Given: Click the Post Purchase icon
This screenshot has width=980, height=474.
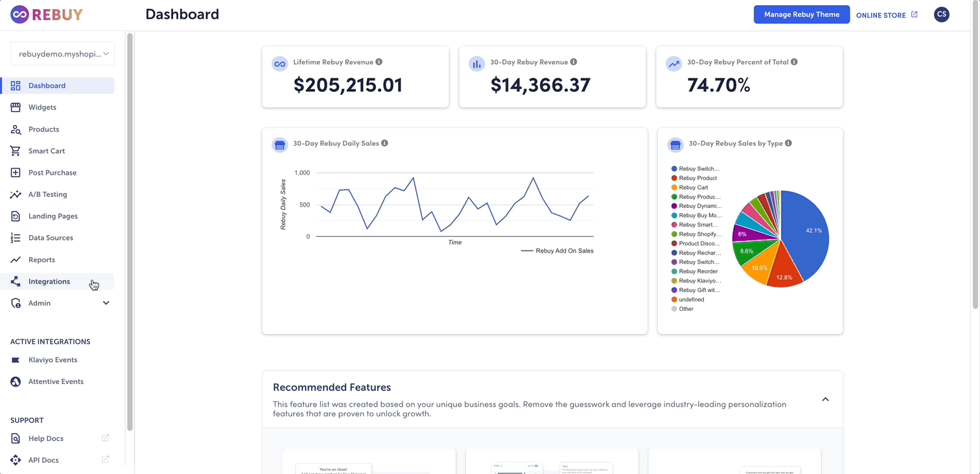Looking at the screenshot, I should (x=16, y=172).
